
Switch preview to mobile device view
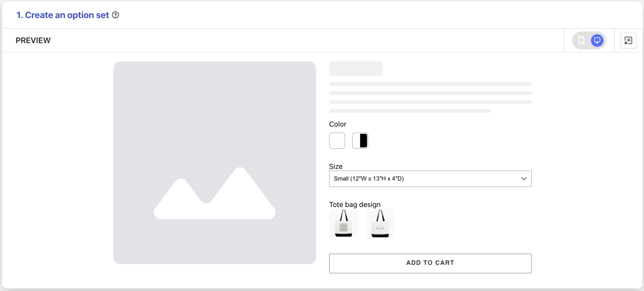[582, 41]
